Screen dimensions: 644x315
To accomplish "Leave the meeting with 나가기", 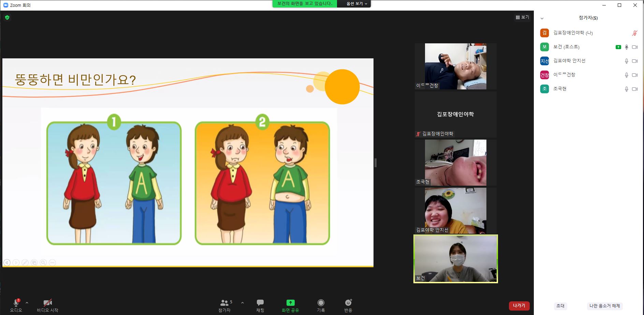I will point(519,305).
